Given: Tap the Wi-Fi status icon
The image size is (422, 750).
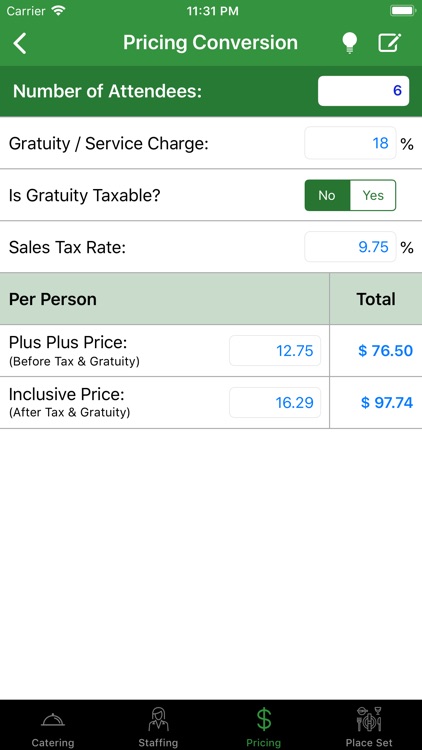Looking at the screenshot, I should (58, 11).
